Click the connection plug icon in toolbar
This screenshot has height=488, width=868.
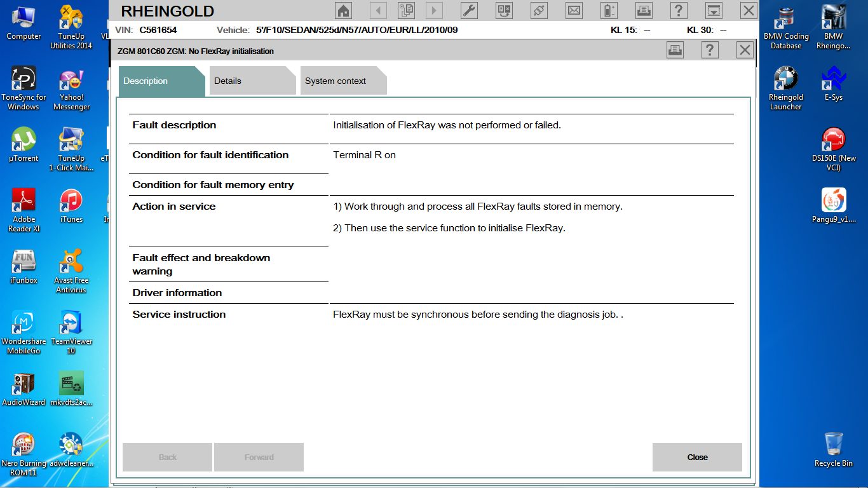[x=539, y=10]
